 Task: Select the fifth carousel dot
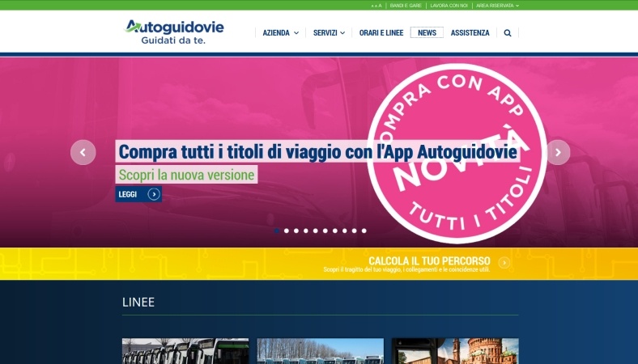pyautogui.click(x=316, y=231)
